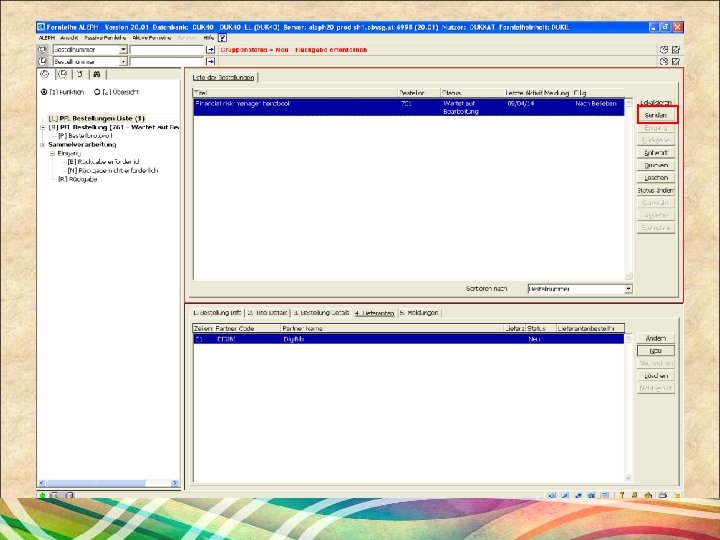Screen dimensions: 720x540
Task: Click the edit-note icon at right of upper bar
Action: (x=676, y=50)
